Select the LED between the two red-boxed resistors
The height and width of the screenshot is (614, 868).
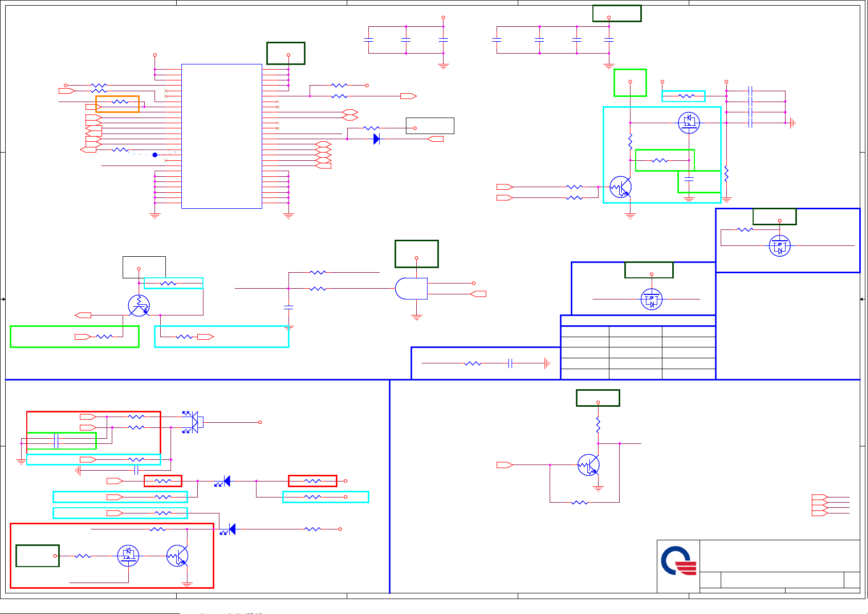(223, 481)
